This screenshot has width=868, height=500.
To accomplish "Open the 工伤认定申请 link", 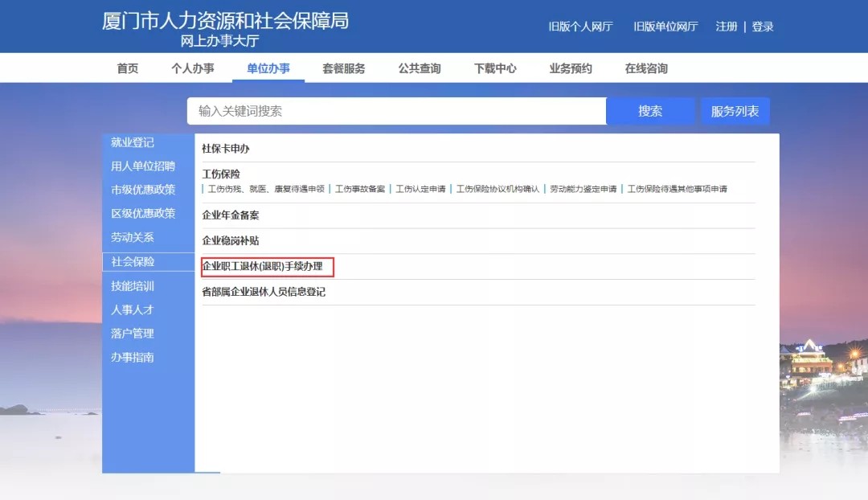I will pyautogui.click(x=420, y=189).
